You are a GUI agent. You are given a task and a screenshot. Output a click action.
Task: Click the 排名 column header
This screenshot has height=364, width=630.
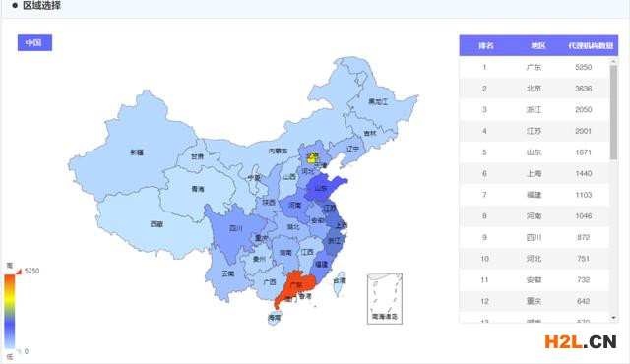(486, 46)
